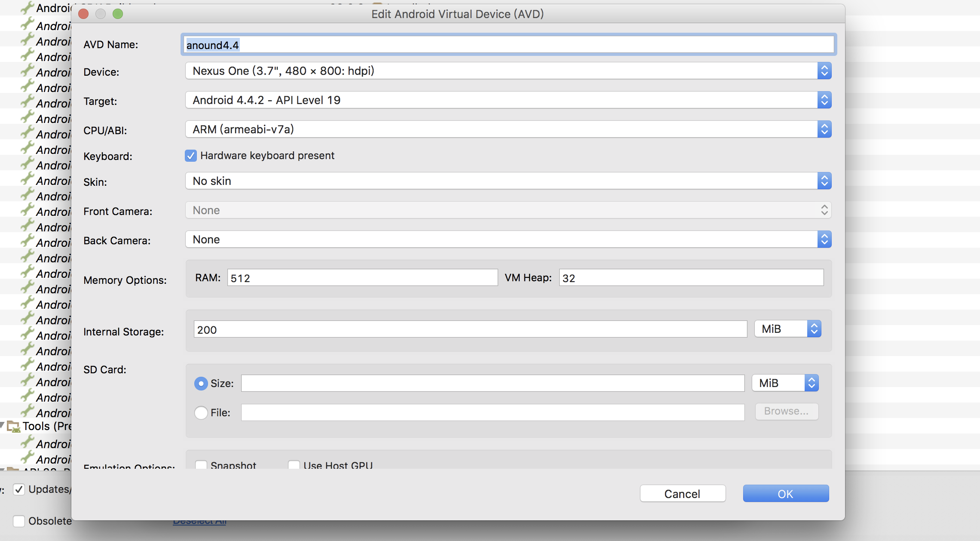Open the Internal Storage MiB unit dropdown
Viewport: 980px width, 541px height.
[788, 329]
